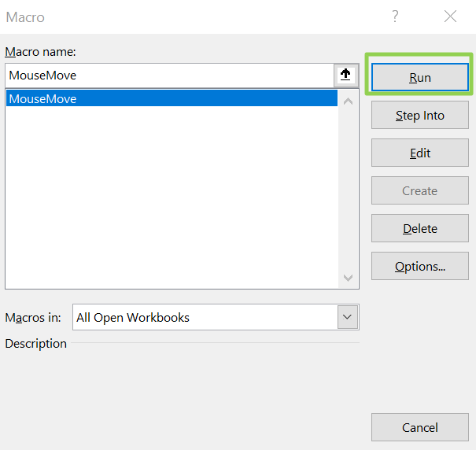Click the Help question mark icon
This screenshot has width=476, height=450.
point(396,17)
